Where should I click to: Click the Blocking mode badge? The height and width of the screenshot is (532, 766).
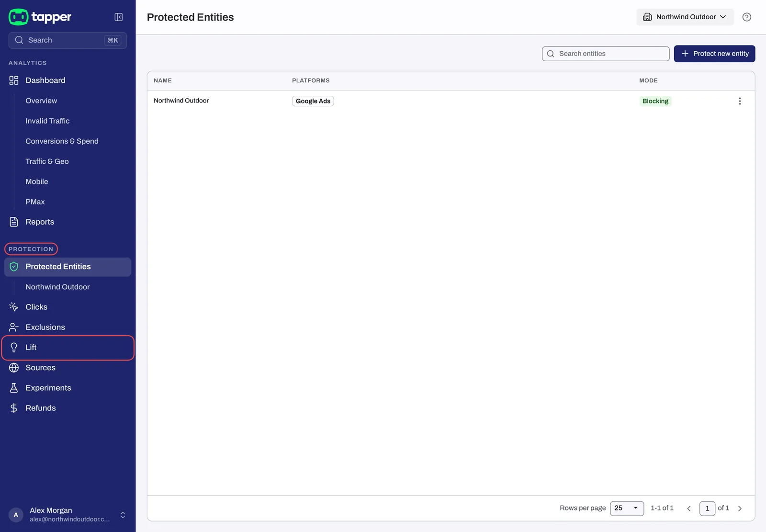pyautogui.click(x=655, y=101)
